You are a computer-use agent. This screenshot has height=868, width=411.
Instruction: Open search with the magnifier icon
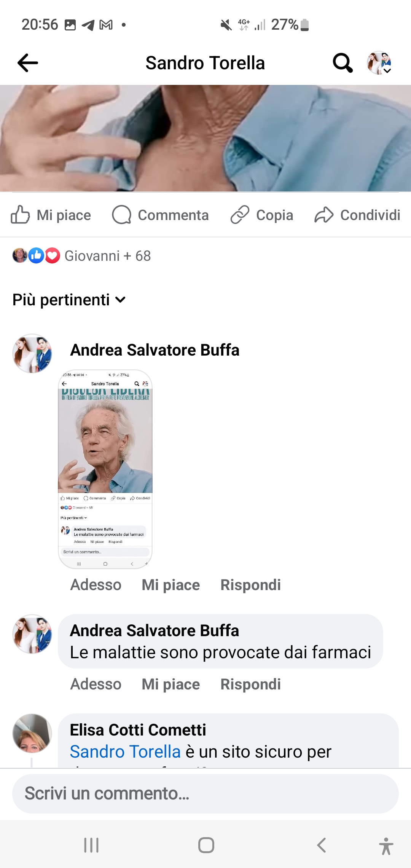pyautogui.click(x=342, y=63)
